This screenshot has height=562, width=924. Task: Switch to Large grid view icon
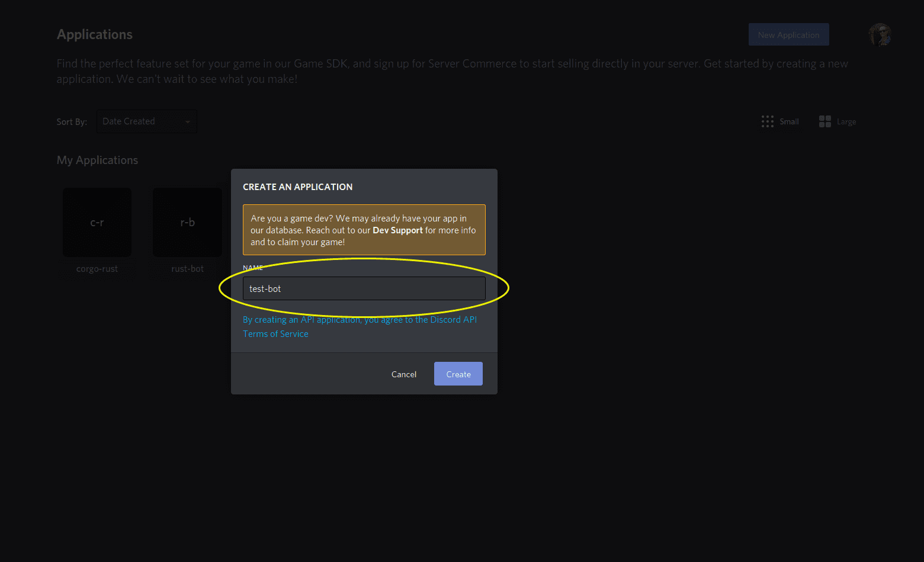point(825,121)
